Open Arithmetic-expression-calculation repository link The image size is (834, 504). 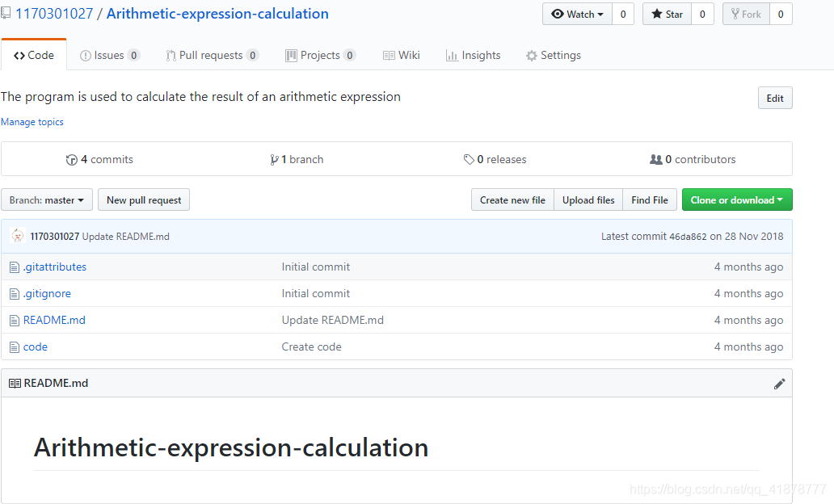point(217,13)
